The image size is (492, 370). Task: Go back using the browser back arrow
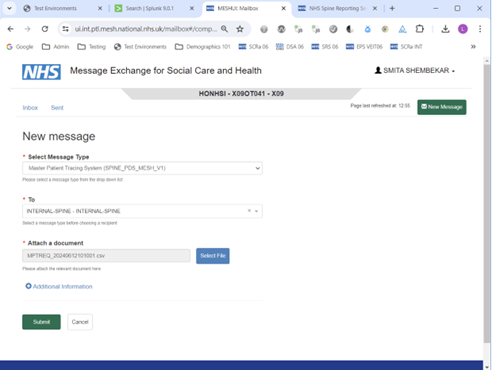11,29
